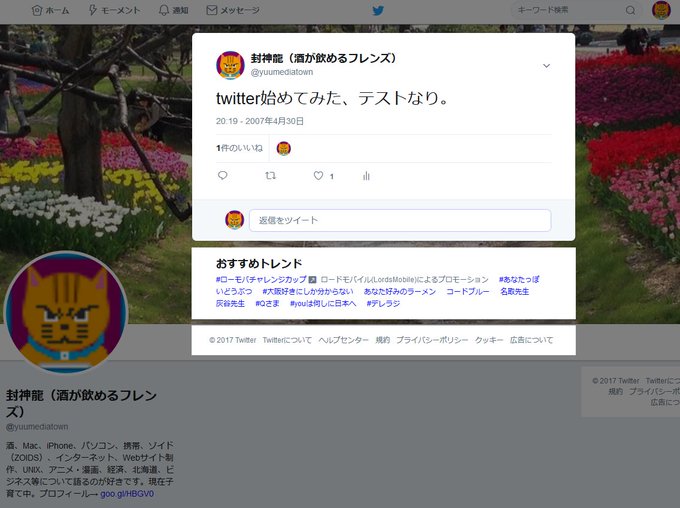The width and height of the screenshot is (680, 508).
Task: Open the メッセージ (Messages) navigation item
Action: tap(233, 10)
